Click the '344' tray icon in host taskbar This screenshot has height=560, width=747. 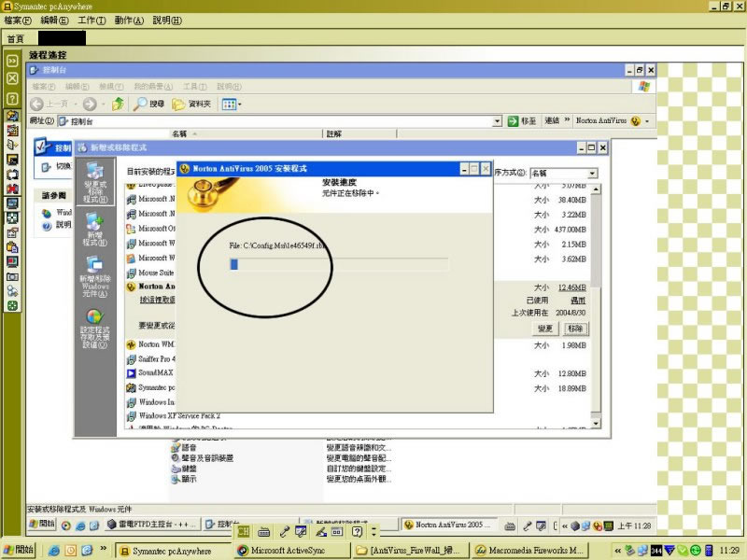click(656, 551)
